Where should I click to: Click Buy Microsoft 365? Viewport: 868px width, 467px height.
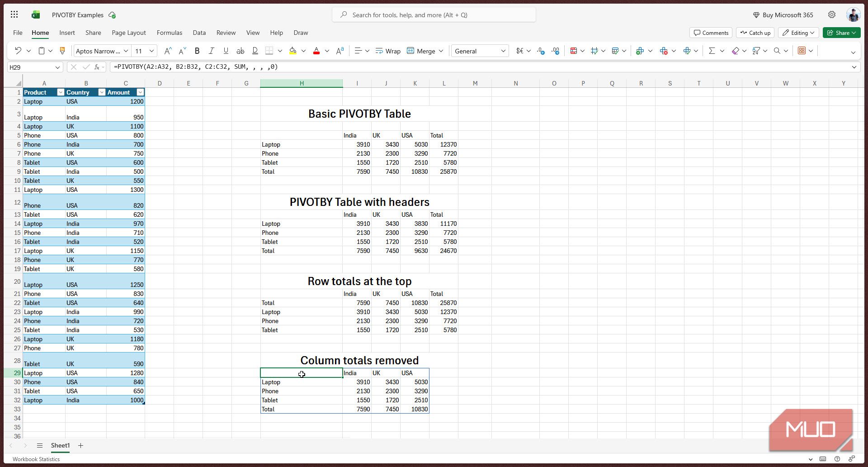click(x=783, y=14)
